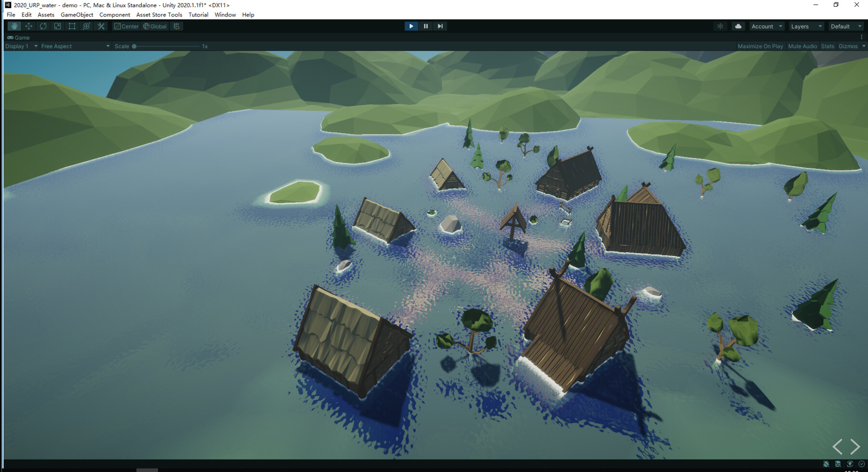
Task: Select the Hand tool in the toolbar
Action: 14,26
